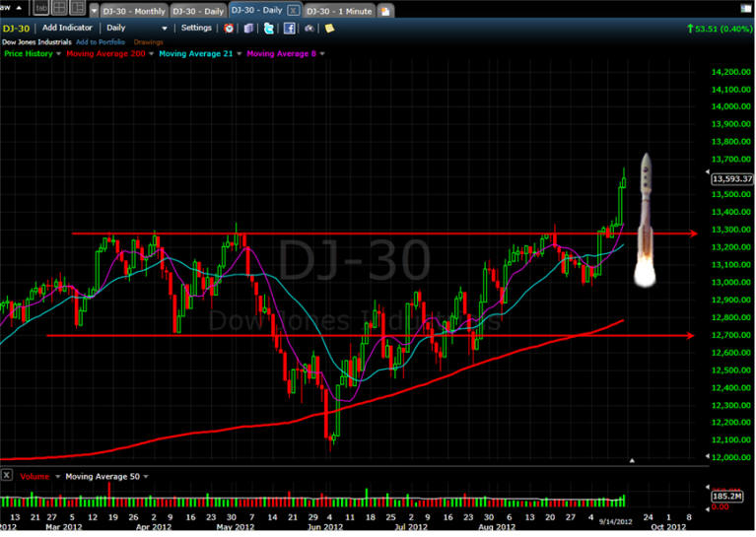Expand Price History options arrow
Image resolution: width=756 pixels, height=537 pixels.
click(x=58, y=53)
